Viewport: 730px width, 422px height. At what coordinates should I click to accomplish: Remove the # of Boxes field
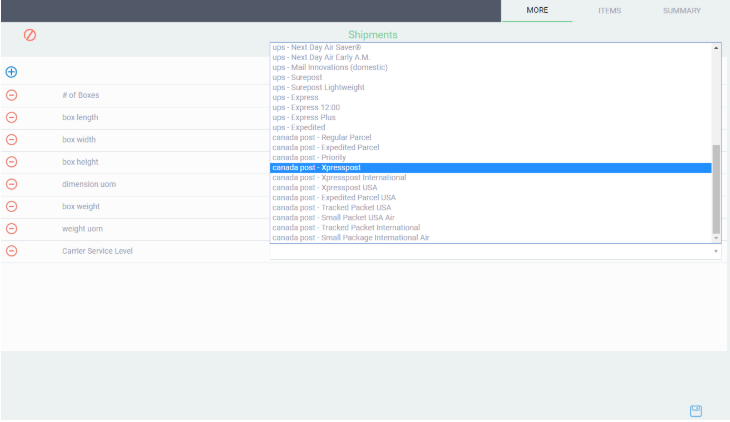click(x=12, y=95)
